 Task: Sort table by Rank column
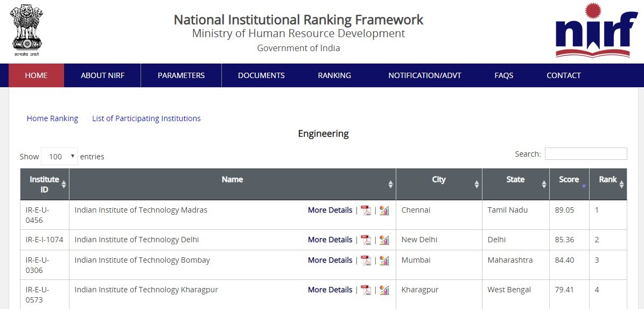coord(608,184)
